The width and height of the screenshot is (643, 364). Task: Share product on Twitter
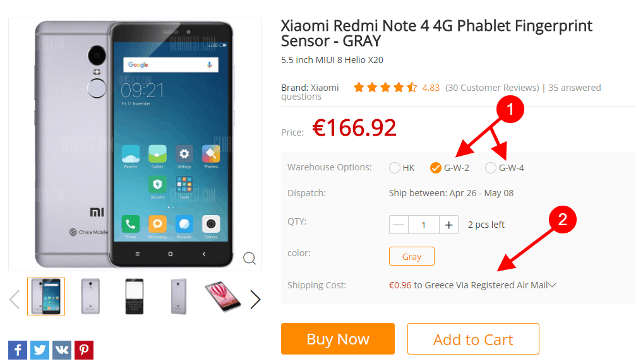pos(40,349)
